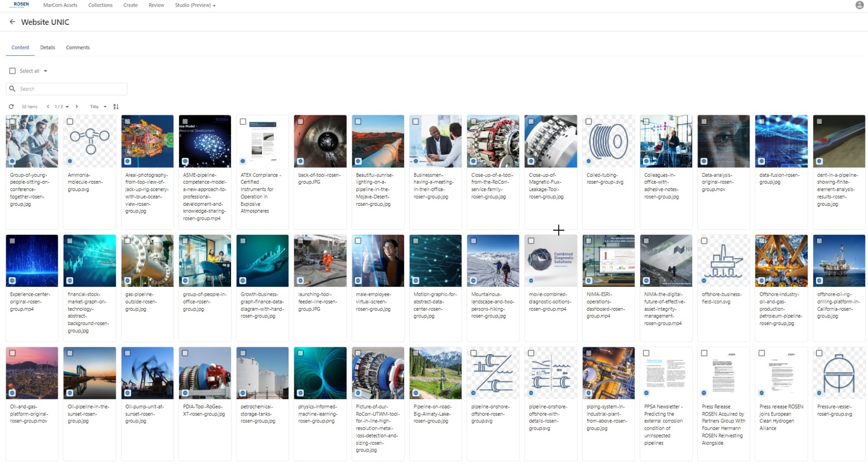Switch to the Comments tab
The image size is (868, 464).
coord(78,47)
